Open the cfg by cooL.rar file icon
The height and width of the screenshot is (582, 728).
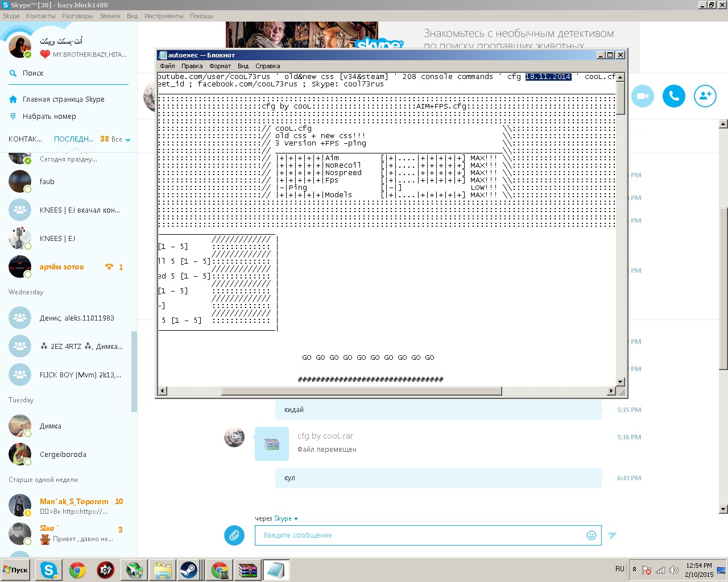tap(272, 444)
